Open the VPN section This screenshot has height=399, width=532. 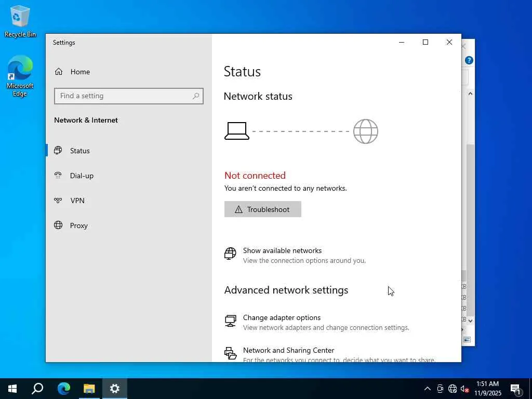[129, 201]
